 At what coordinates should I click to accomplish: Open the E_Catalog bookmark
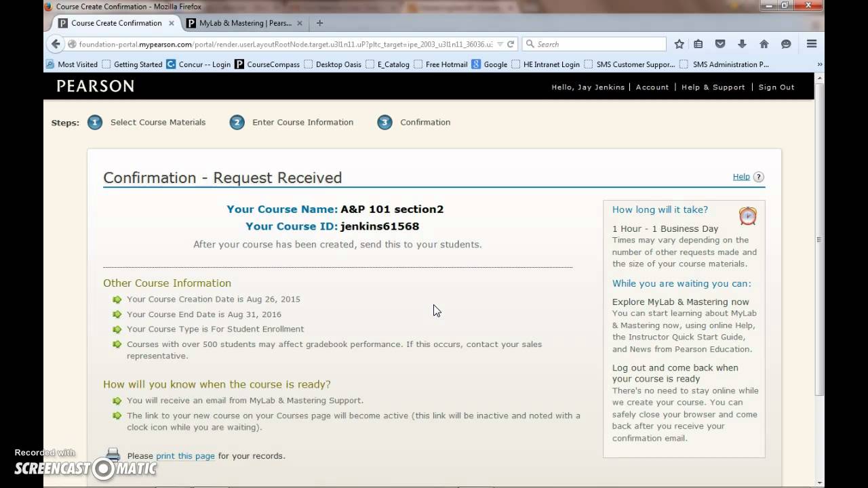388,64
